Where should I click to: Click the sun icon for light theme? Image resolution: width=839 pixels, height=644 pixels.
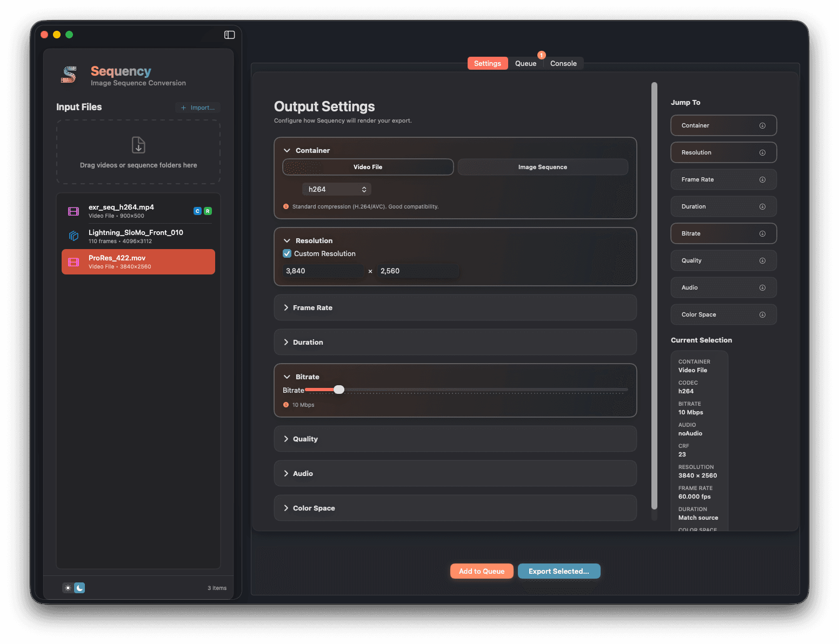(68, 588)
